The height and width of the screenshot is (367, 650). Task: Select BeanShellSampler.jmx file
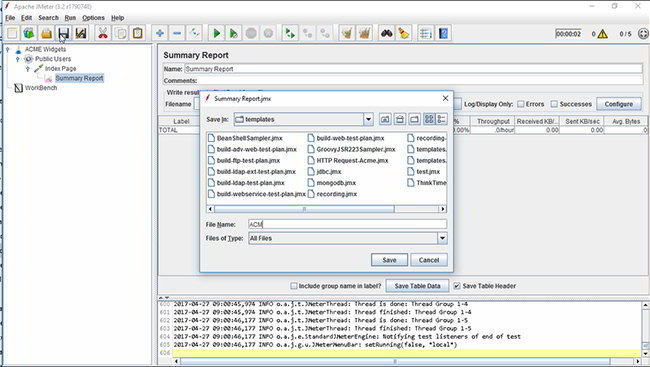click(x=245, y=138)
